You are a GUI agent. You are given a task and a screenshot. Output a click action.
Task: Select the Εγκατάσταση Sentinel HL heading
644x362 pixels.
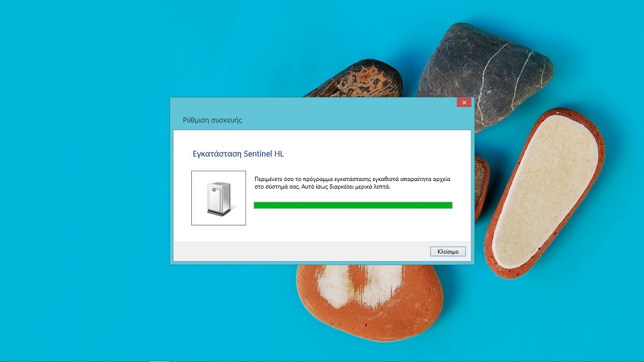(x=238, y=154)
